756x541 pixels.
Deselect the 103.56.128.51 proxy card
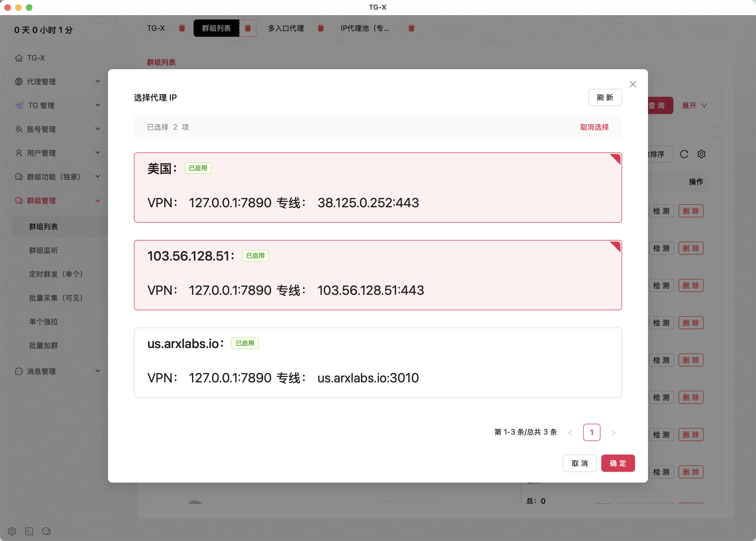[378, 275]
